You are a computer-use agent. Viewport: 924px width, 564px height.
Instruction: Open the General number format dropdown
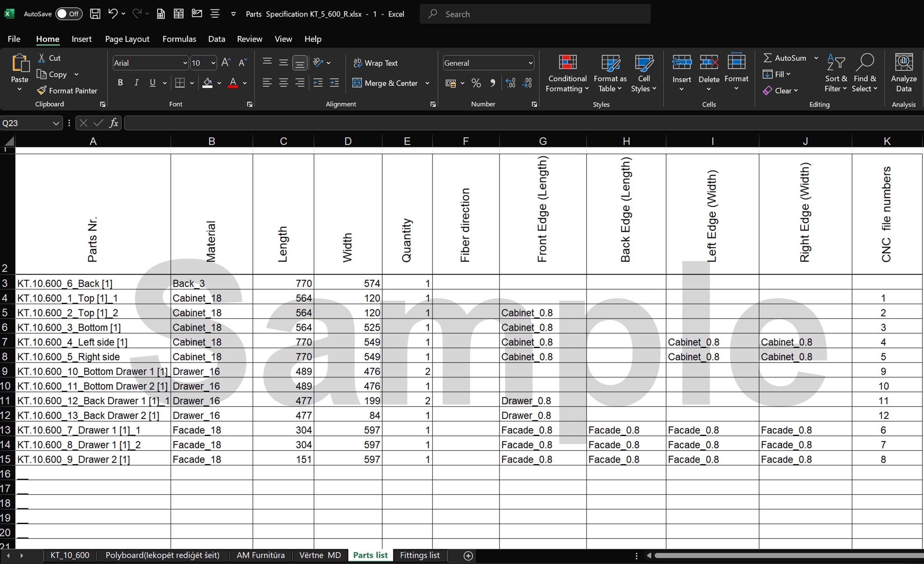point(530,63)
